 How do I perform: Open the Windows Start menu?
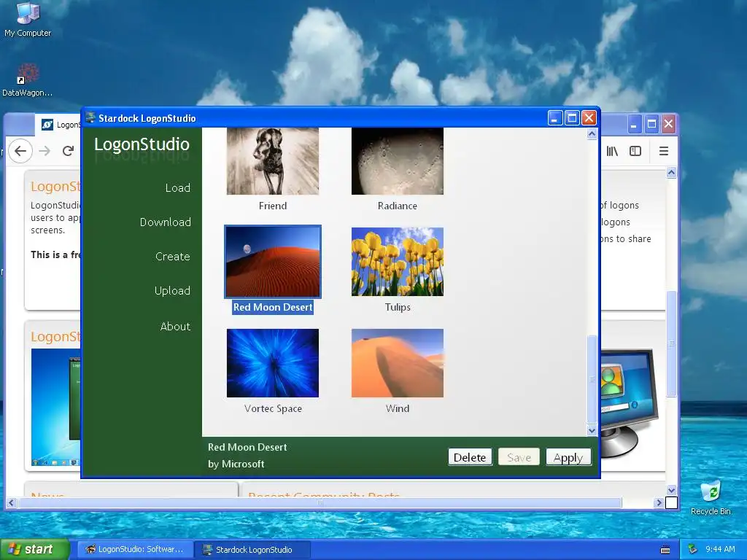(34, 550)
